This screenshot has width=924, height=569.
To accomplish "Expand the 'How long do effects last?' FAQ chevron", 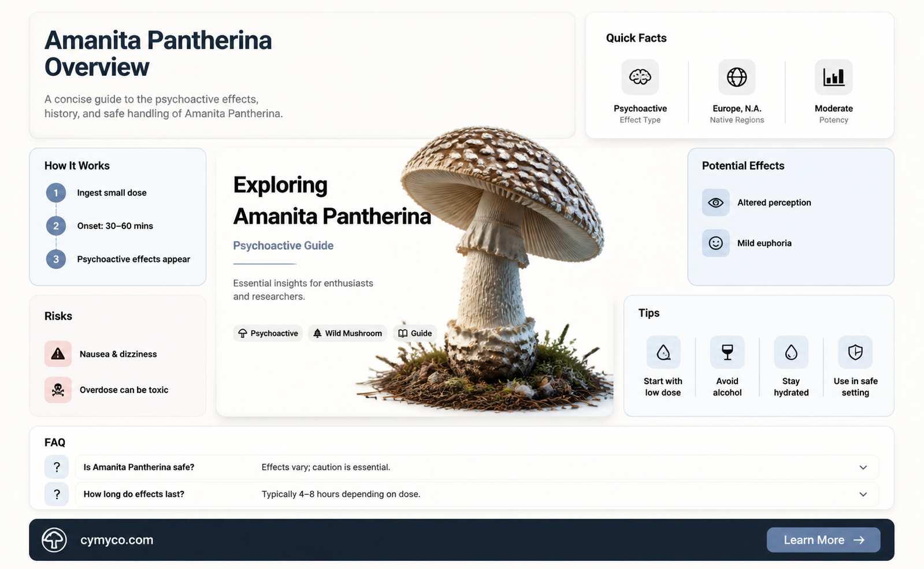I will point(863,494).
